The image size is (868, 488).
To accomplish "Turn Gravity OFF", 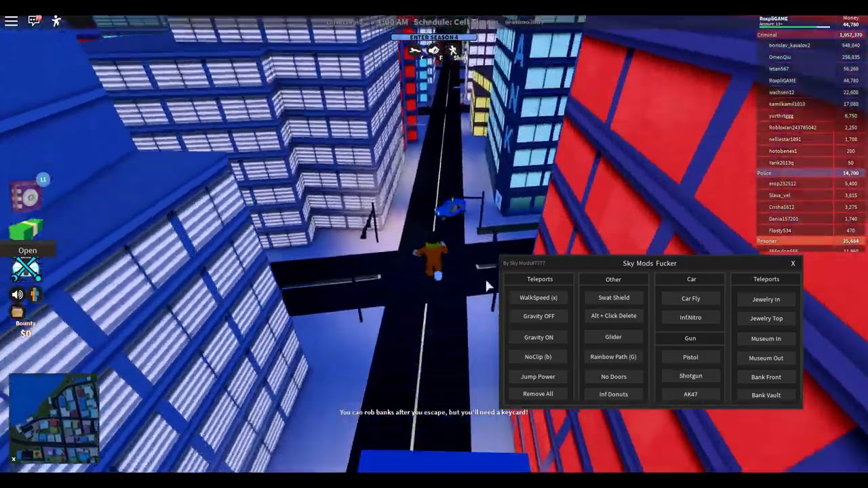I will click(538, 316).
